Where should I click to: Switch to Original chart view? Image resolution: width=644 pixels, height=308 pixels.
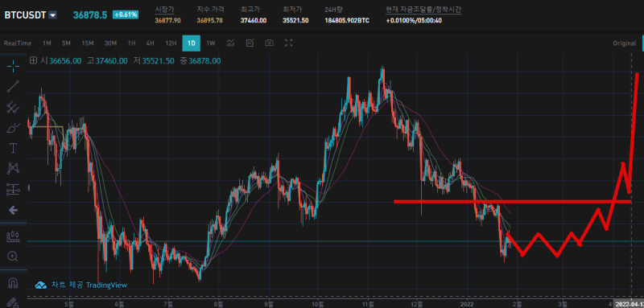[x=625, y=43]
